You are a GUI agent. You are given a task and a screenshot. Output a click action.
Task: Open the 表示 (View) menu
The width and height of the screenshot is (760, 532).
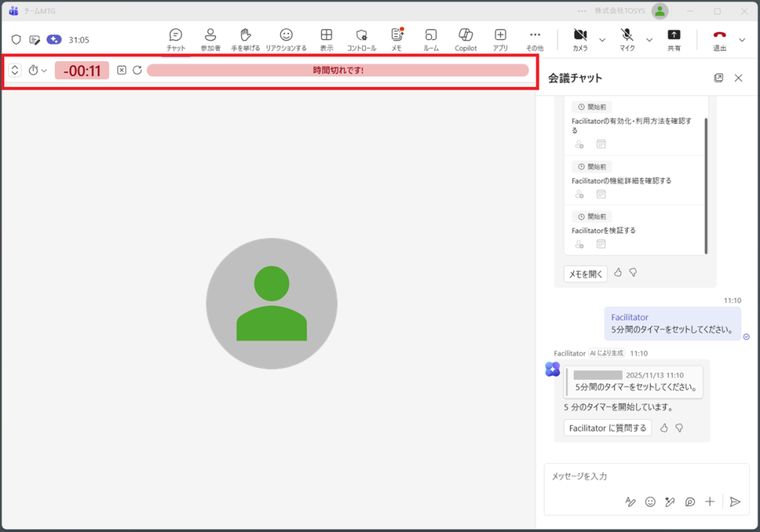(327, 39)
